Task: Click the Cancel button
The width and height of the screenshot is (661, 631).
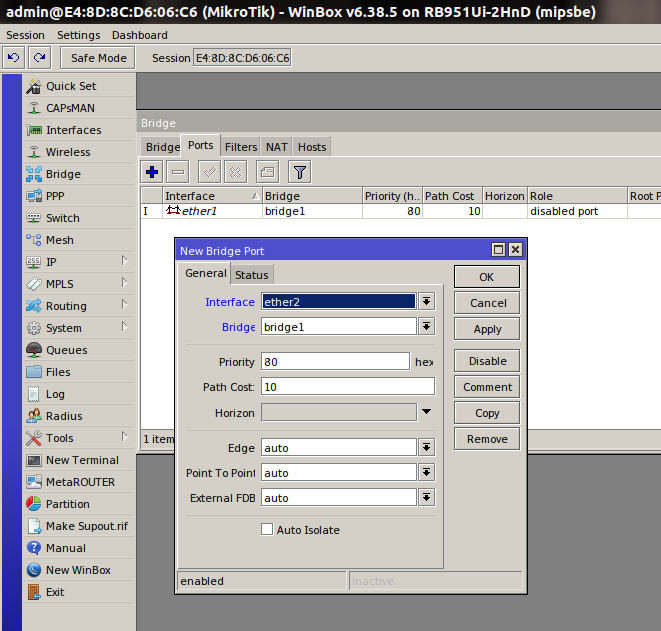Action: 486,303
